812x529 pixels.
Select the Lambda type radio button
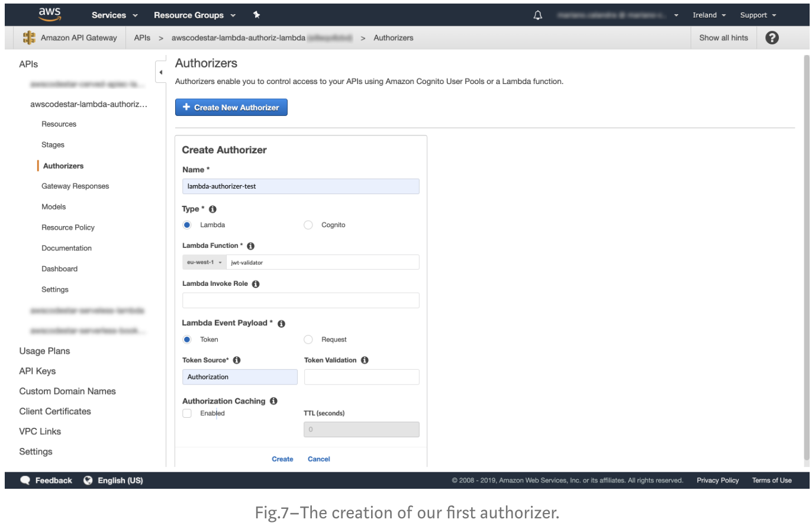[187, 225]
